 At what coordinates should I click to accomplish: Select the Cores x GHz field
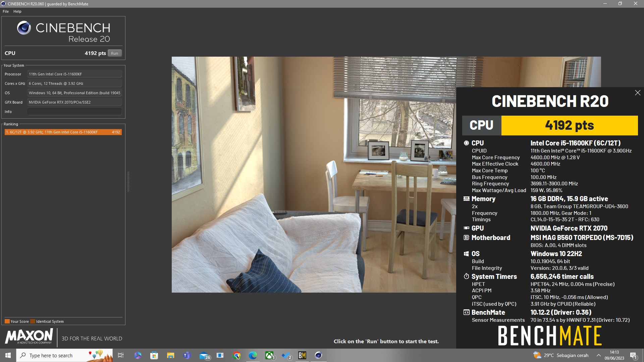pyautogui.click(x=74, y=83)
